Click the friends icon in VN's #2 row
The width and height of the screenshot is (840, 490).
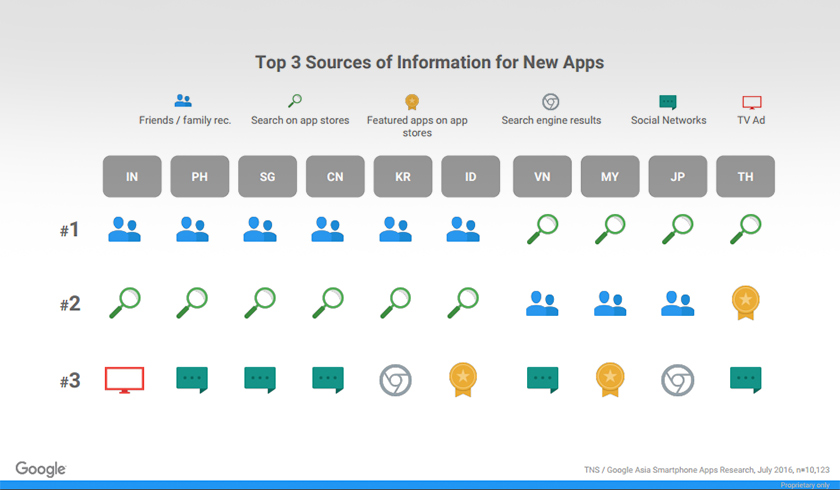click(542, 303)
